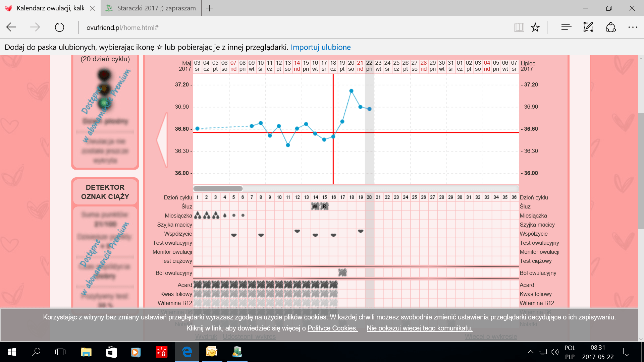Click Acard checked cell on day 1
644x362 pixels.
[198, 285]
